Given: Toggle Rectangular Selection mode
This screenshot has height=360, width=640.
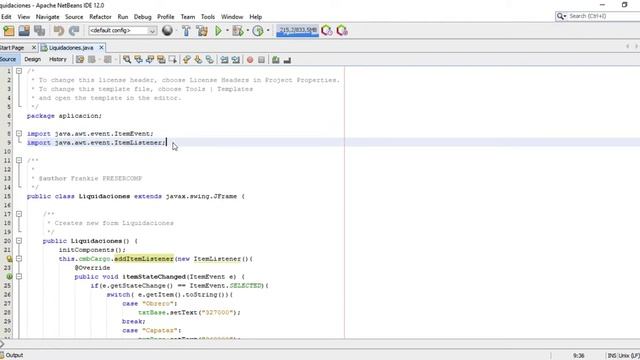Looking at the screenshot, I should click(173, 60).
